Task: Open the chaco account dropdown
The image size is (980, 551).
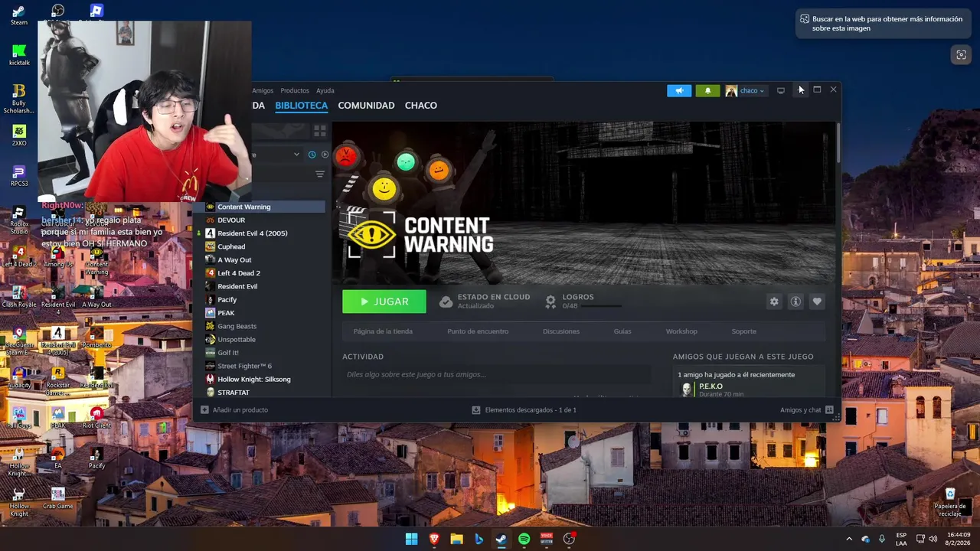Action: point(745,90)
